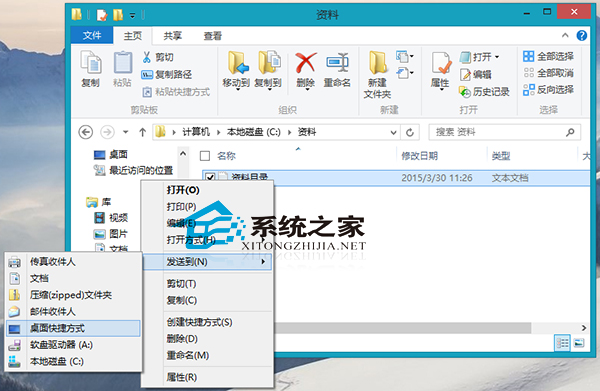The height and width of the screenshot is (391, 600).
Task: Expand the address bar history dropdown
Action: [393, 132]
